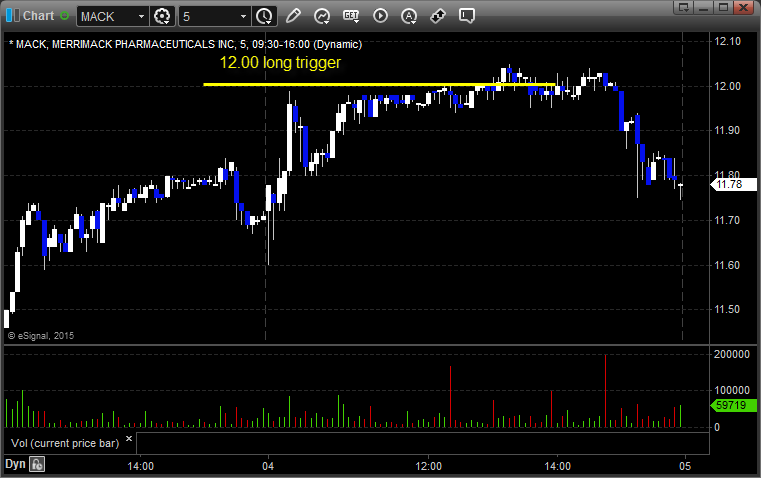761x478 pixels.
Task: Remove the Vol study with its x
Action: pos(129,439)
